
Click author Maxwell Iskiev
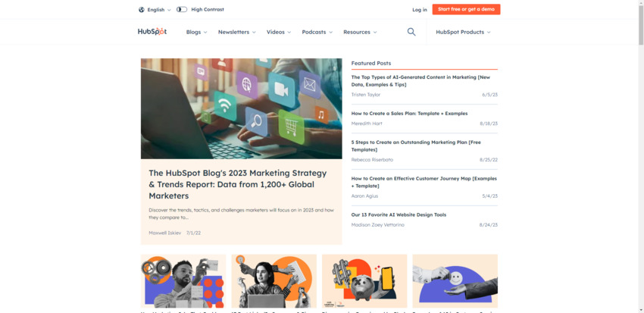(x=164, y=233)
